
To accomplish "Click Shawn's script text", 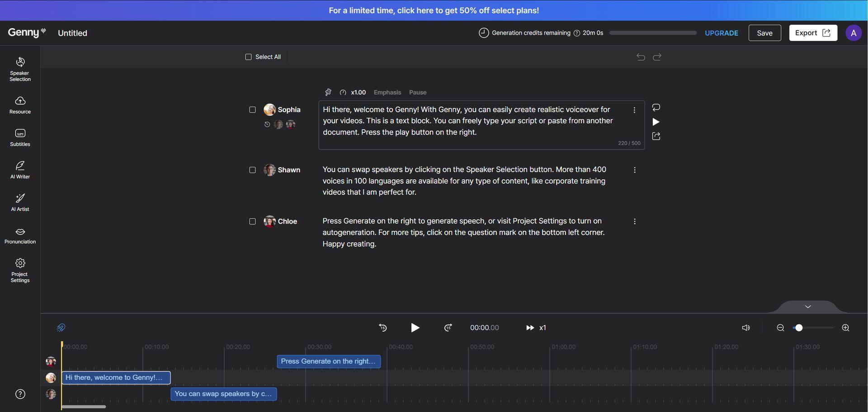I will pos(464,181).
